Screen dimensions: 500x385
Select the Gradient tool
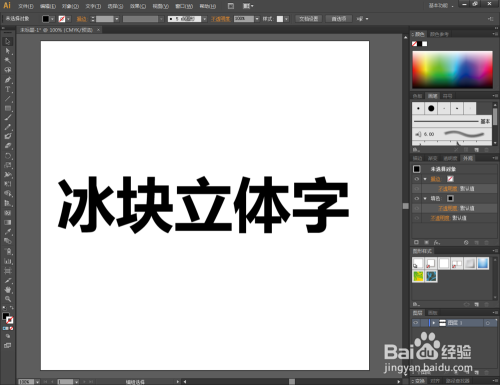point(8,222)
